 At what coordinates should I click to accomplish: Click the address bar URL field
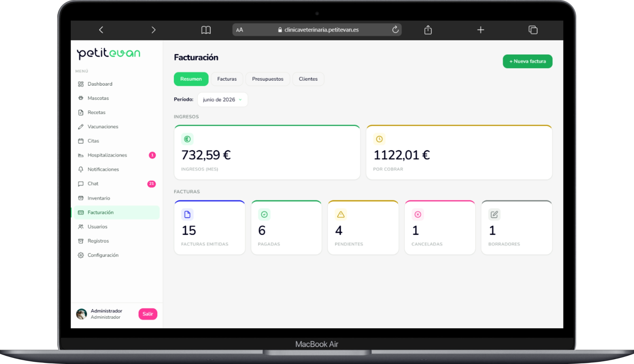click(317, 30)
